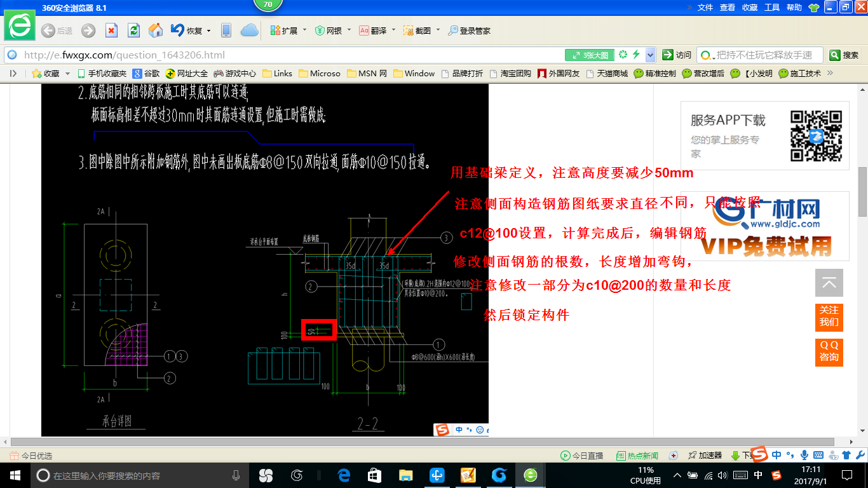Click the Windows Start button
This screenshot has height=488, width=868.
(x=15, y=475)
